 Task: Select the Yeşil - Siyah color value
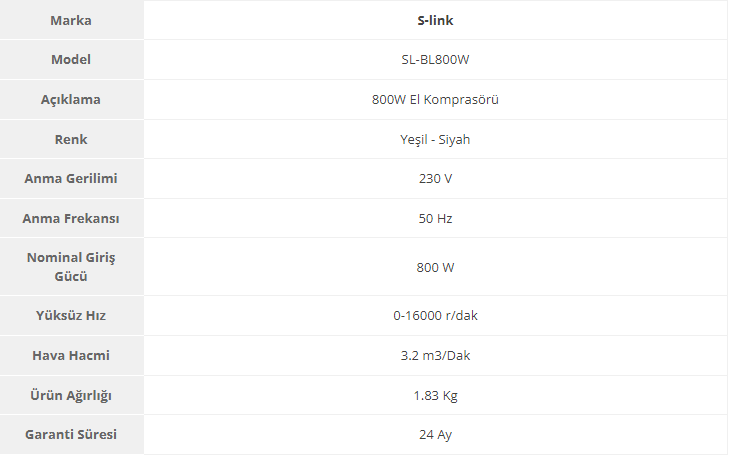pyautogui.click(x=435, y=139)
